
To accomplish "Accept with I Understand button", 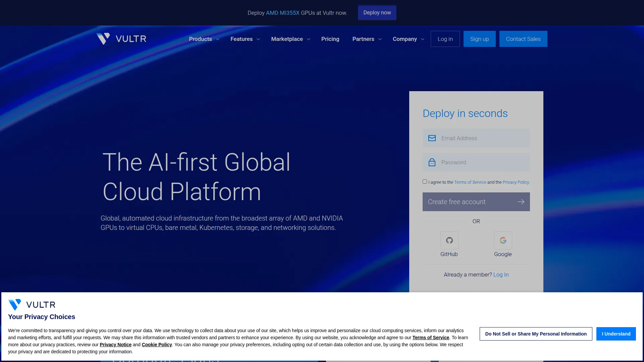I will pyautogui.click(x=616, y=334).
